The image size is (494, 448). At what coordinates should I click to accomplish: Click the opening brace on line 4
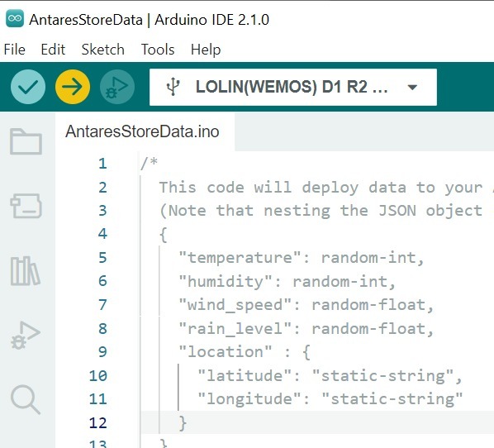pos(164,235)
